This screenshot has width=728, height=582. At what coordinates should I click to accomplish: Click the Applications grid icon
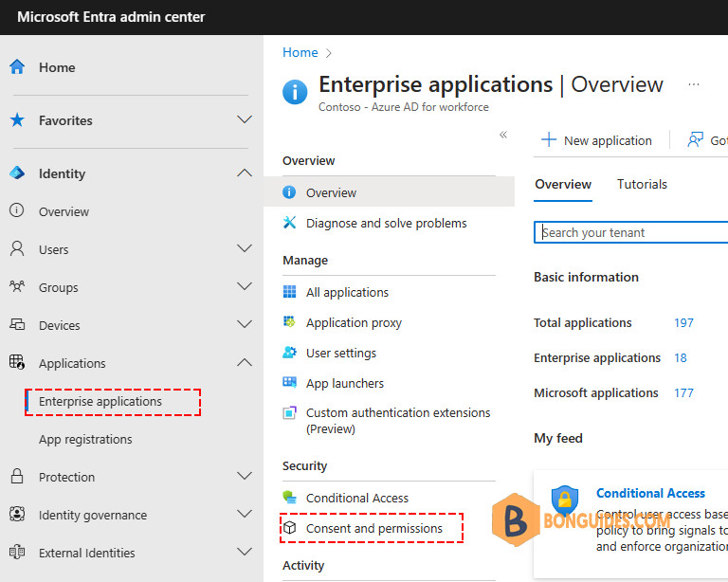click(17, 362)
